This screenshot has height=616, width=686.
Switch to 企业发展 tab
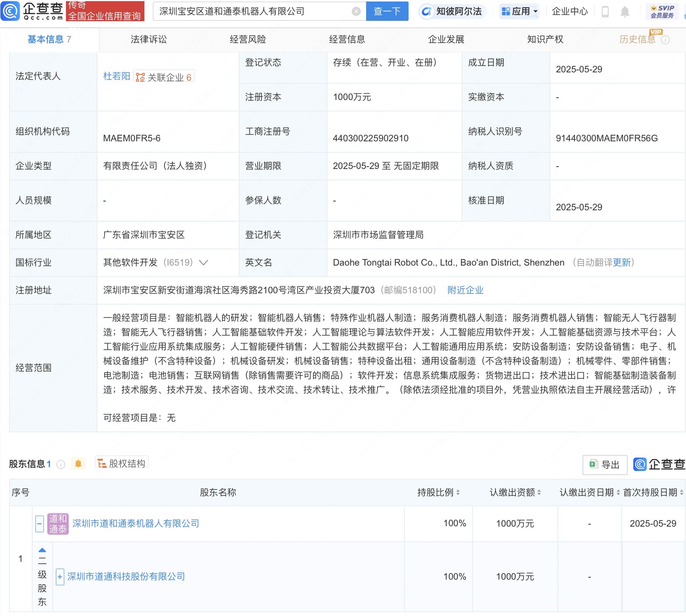pos(446,39)
